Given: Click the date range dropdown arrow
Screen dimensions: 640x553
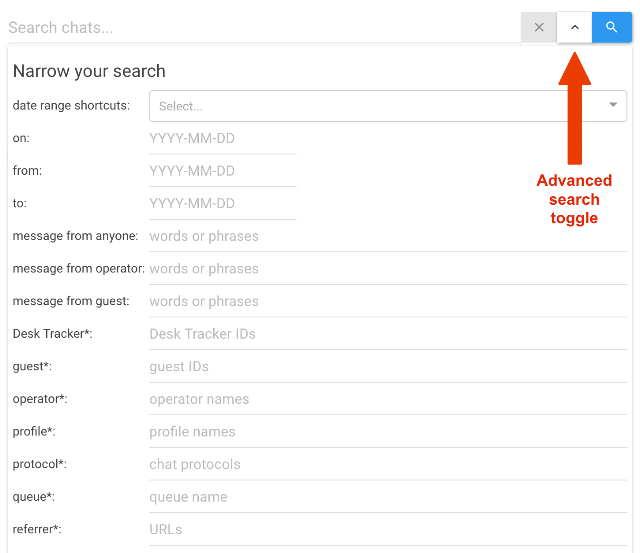Looking at the screenshot, I should pyautogui.click(x=613, y=106).
